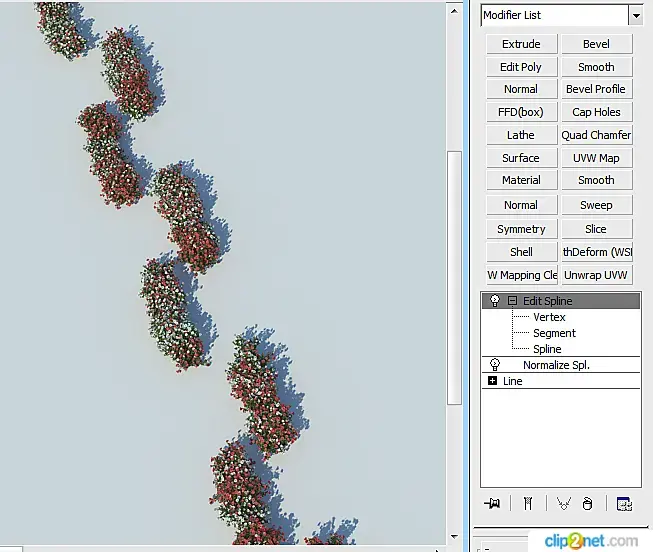
Task: Click Smooth button beside Edit Poly
Action: (596, 67)
